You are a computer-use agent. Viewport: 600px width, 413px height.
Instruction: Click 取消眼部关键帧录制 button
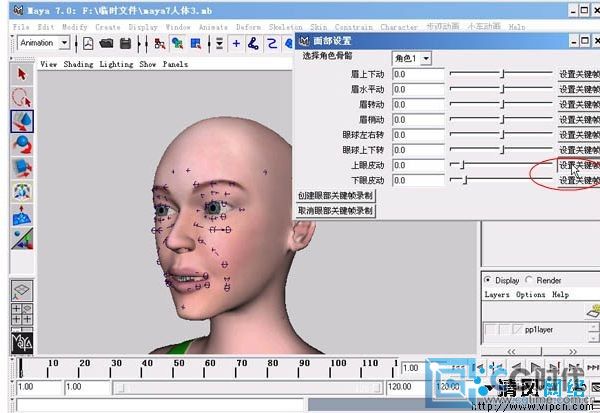pyautogui.click(x=336, y=211)
